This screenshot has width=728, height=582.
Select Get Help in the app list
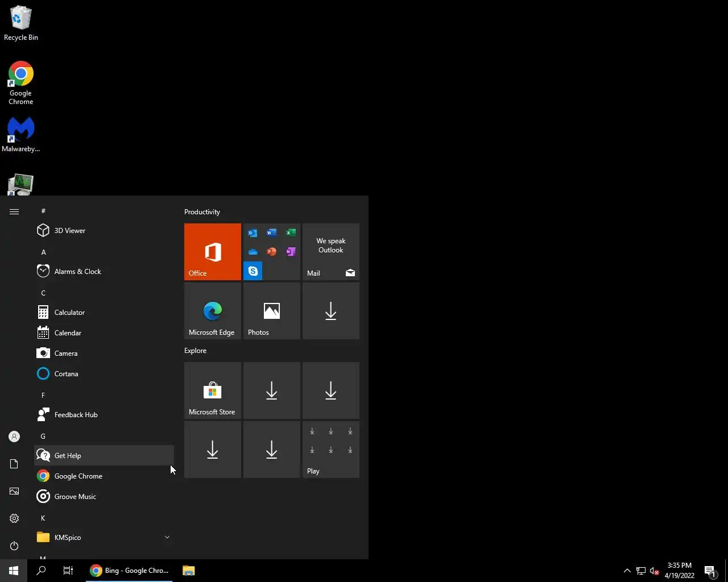coord(104,456)
